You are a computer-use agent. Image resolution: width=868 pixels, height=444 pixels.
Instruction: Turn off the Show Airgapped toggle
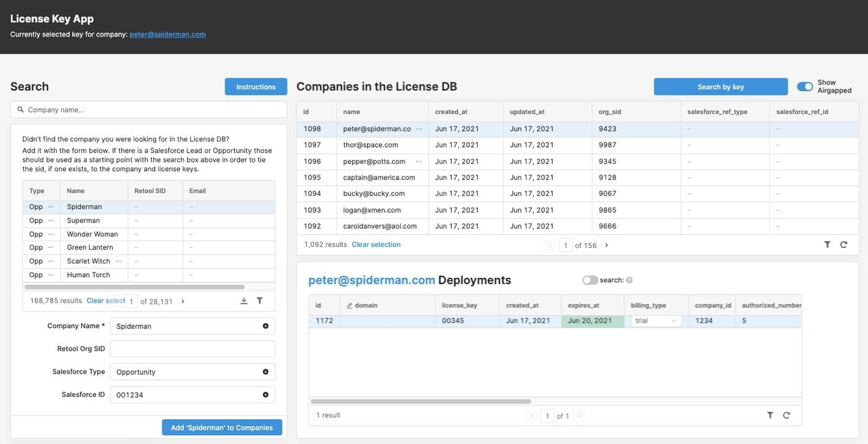coord(805,87)
